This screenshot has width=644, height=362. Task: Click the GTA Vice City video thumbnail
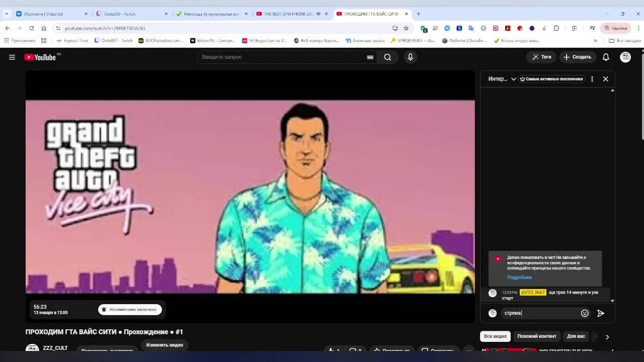click(250, 197)
